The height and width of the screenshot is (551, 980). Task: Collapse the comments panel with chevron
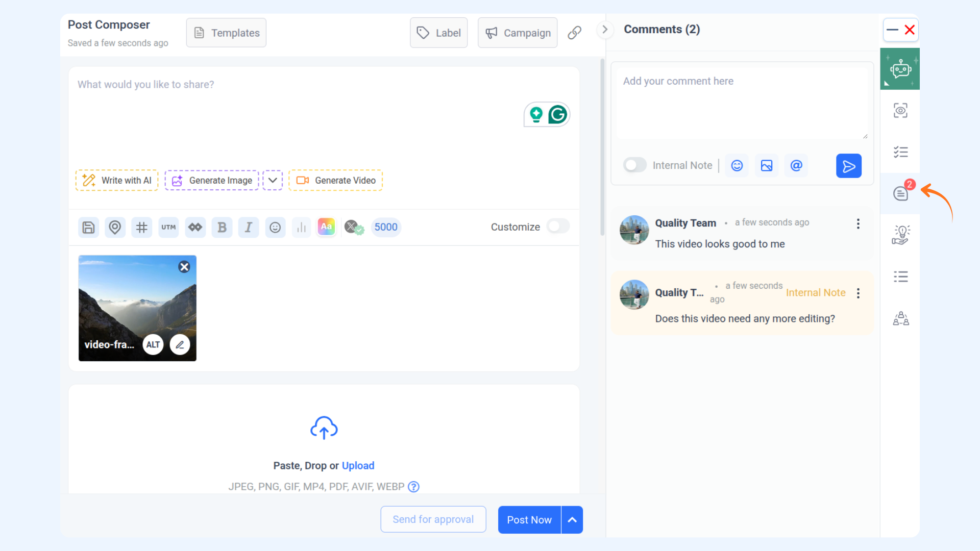pyautogui.click(x=605, y=30)
